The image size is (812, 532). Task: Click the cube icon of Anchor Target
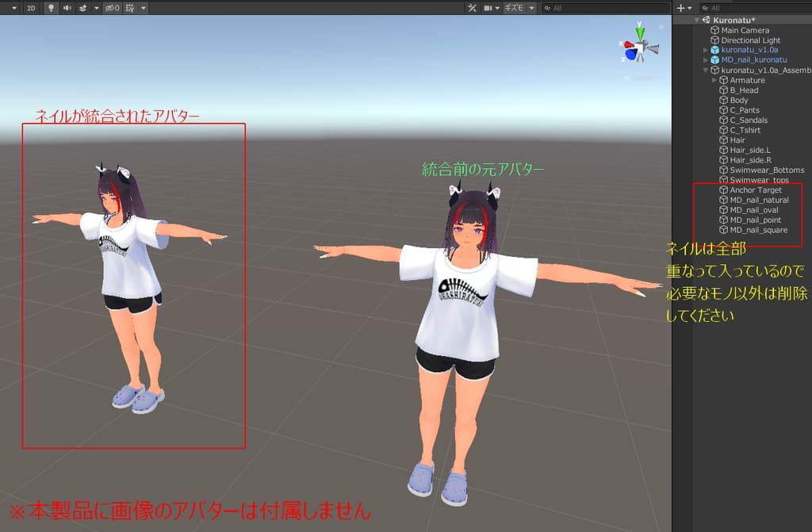723,190
